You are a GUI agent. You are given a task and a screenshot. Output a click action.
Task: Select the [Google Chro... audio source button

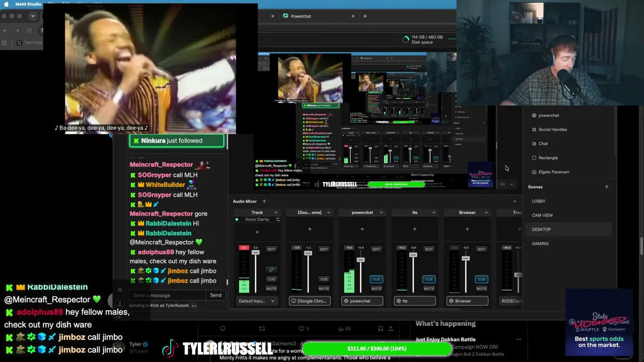[309, 301]
